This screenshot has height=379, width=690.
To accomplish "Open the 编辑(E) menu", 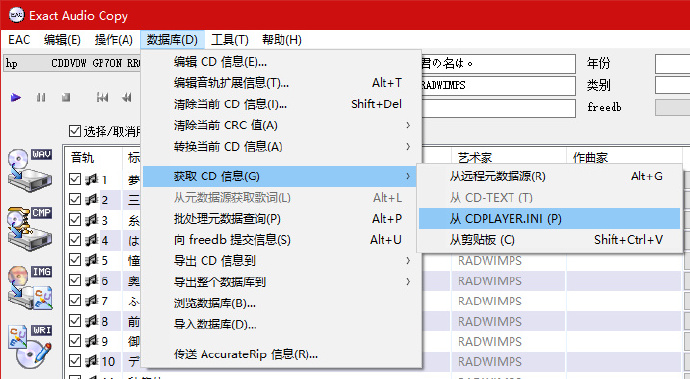I will click(62, 40).
